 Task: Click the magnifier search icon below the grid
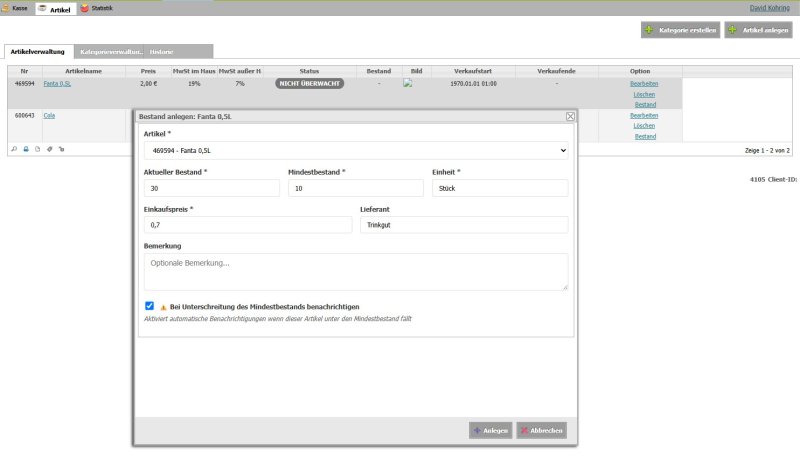[14, 149]
